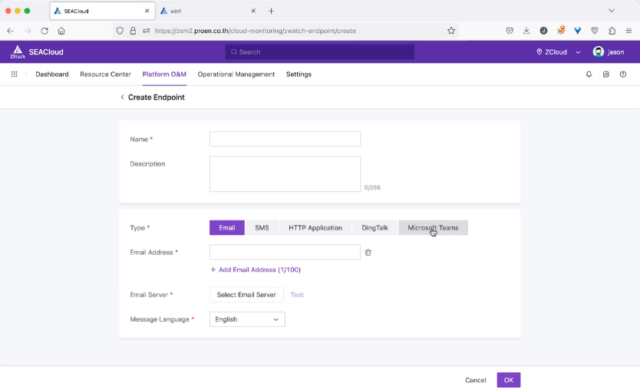This screenshot has height=390, width=640.
Task: Open the apps grid menu icon
Action: (x=14, y=74)
